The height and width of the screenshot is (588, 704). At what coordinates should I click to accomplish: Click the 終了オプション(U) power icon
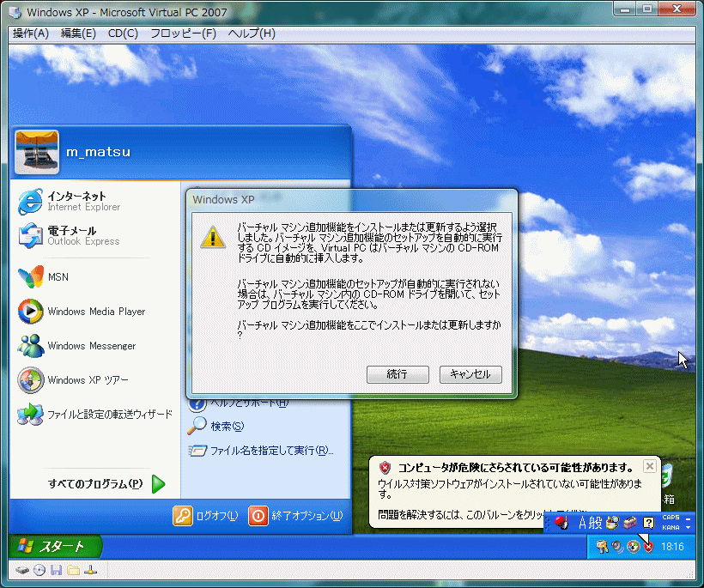pos(258,516)
